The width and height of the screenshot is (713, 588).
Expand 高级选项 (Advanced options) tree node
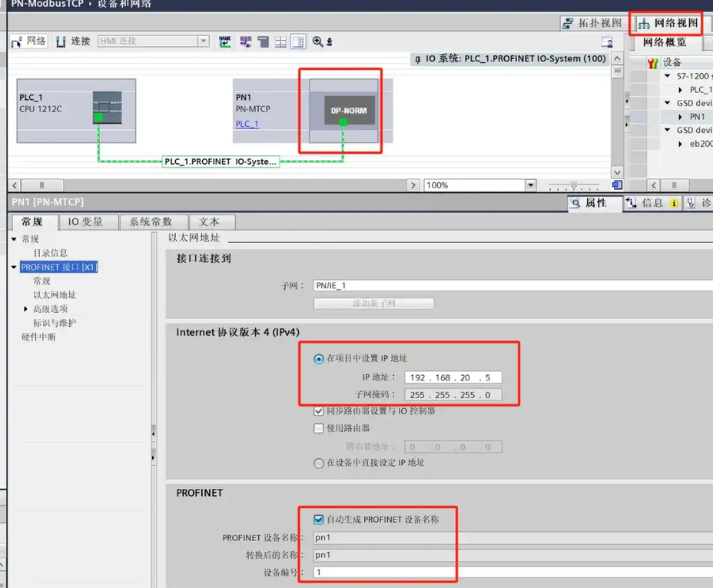pyautogui.click(x=25, y=309)
